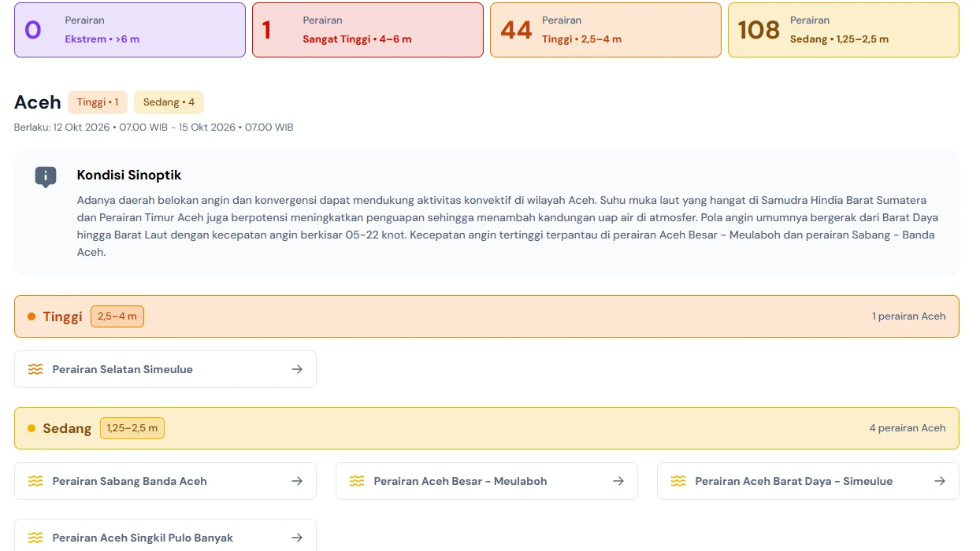
Task: Click the number 108 in Sedang card
Action: [759, 30]
